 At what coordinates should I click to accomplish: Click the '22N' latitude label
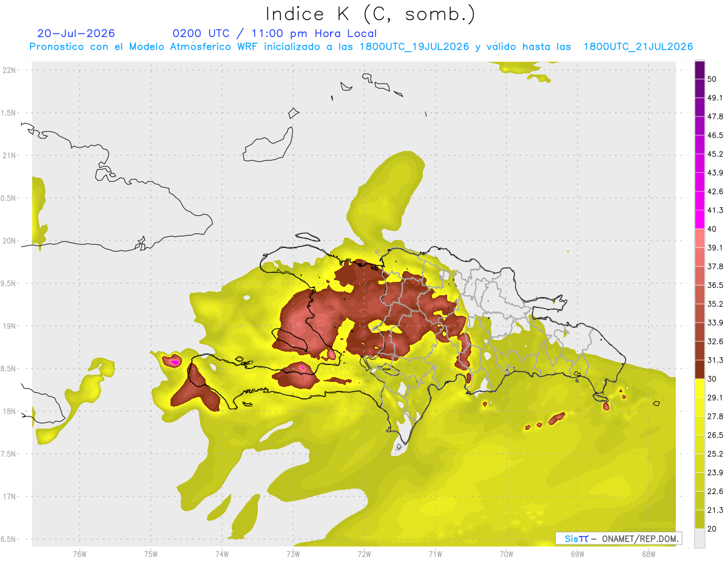point(9,70)
